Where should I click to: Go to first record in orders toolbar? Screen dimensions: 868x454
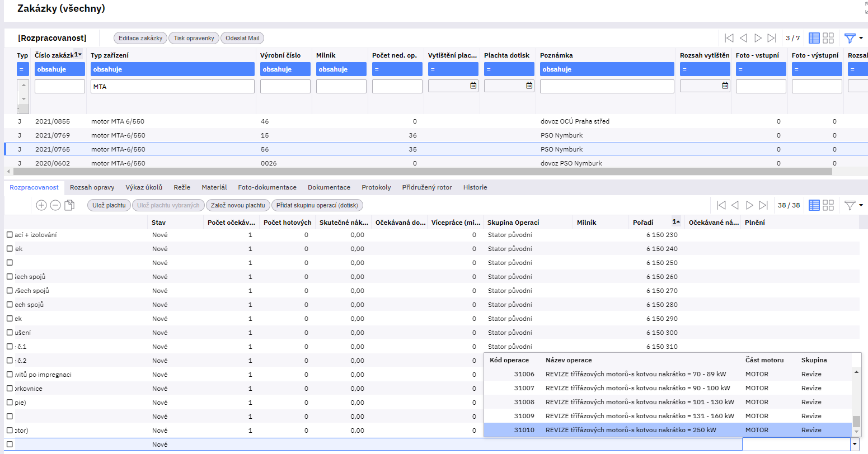(x=729, y=38)
